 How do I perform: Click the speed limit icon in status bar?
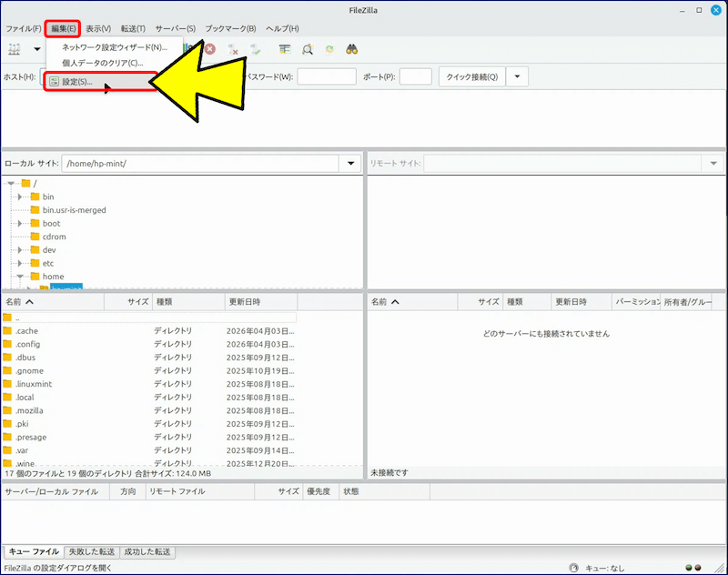pyautogui.click(x=575, y=568)
